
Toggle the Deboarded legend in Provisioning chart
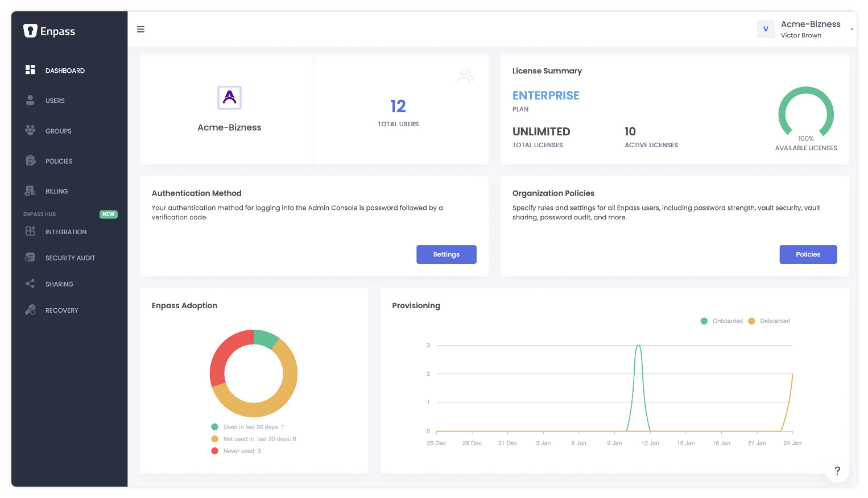pos(769,321)
